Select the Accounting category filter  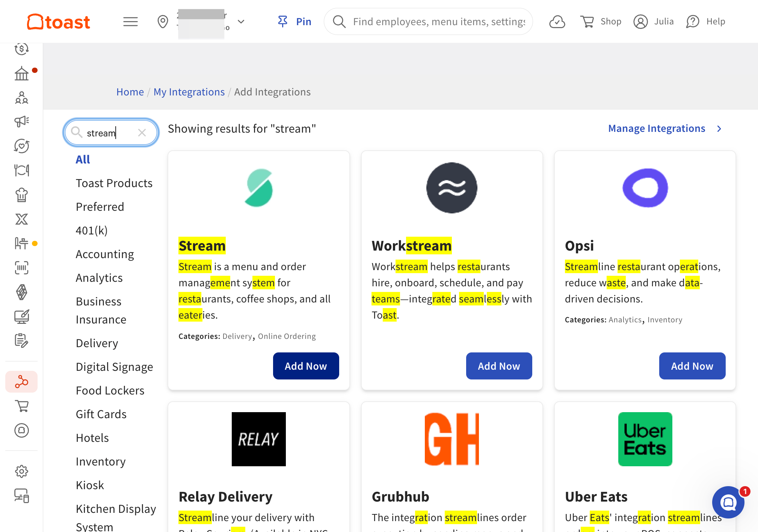click(105, 254)
